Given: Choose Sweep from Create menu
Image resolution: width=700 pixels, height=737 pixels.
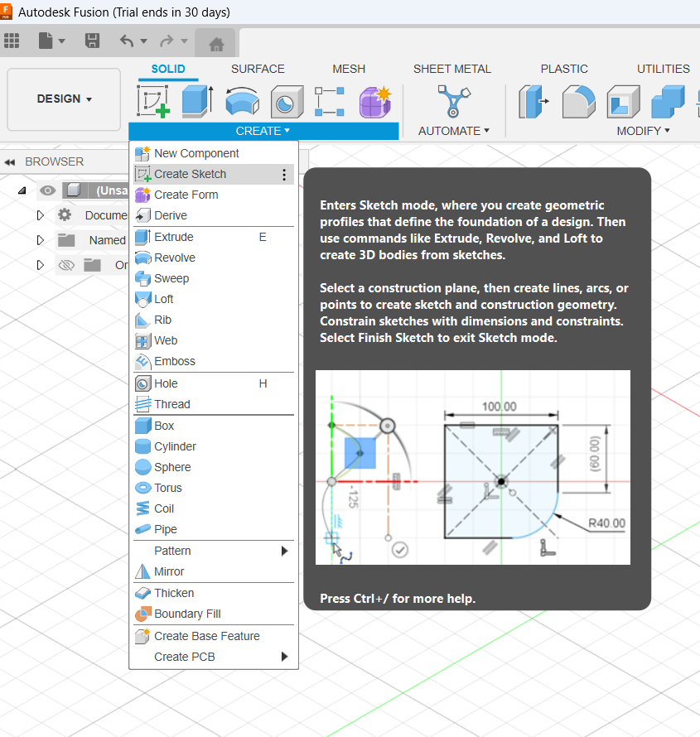Looking at the screenshot, I should (x=214, y=278).
